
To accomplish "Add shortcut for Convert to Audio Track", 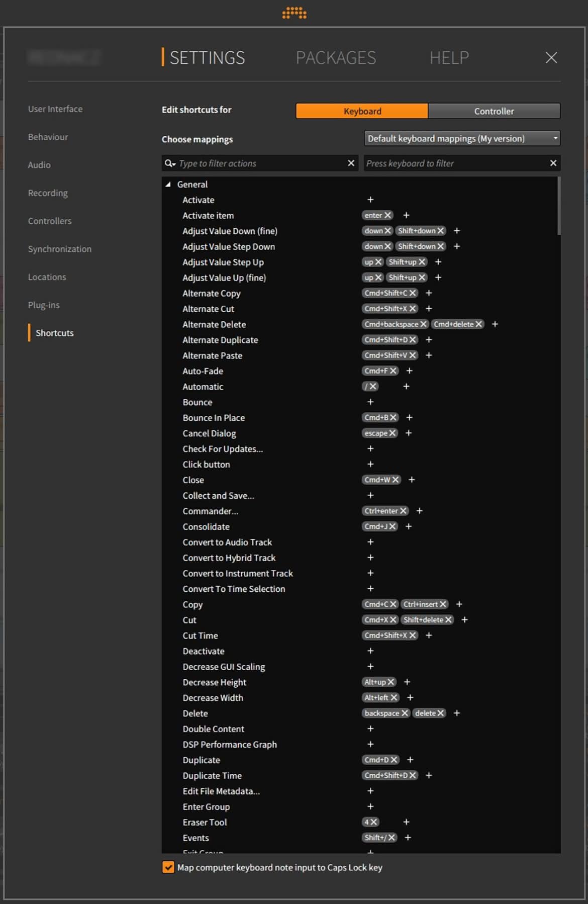I will [370, 542].
